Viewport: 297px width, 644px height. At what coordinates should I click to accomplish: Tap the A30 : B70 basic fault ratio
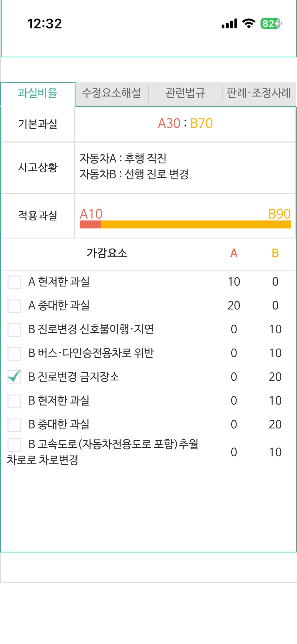185,123
